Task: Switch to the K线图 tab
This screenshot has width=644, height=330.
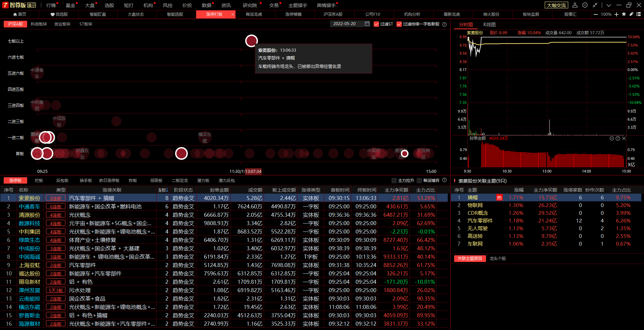Action: (x=489, y=24)
